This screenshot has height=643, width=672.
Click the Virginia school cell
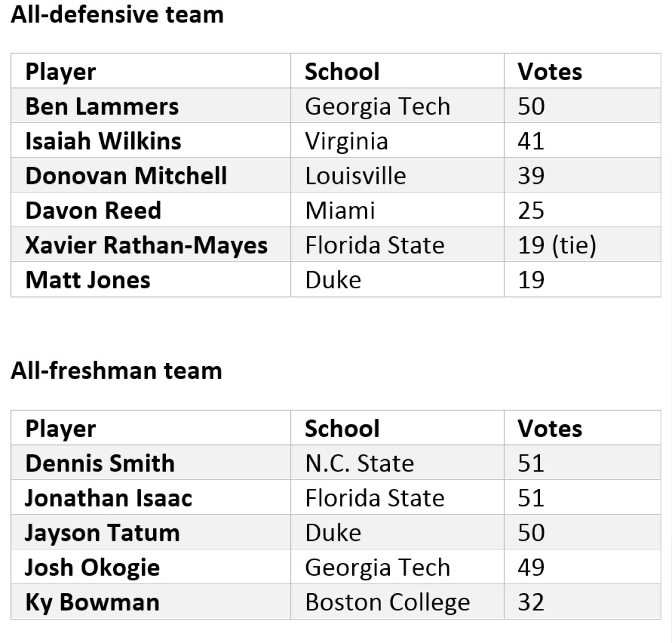[347, 141]
